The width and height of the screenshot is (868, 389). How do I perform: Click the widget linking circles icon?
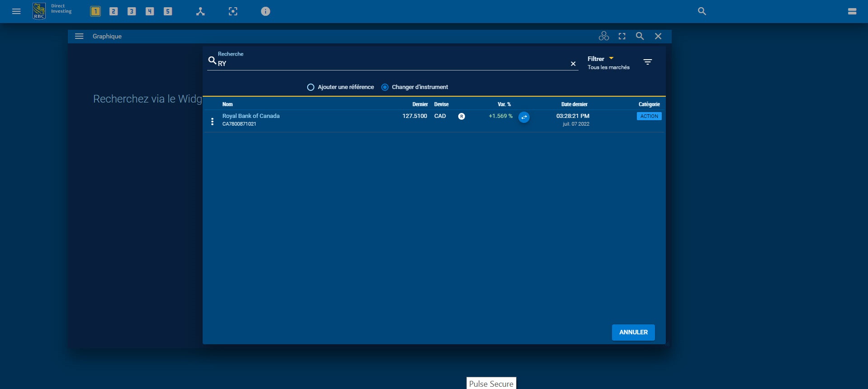click(604, 36)
